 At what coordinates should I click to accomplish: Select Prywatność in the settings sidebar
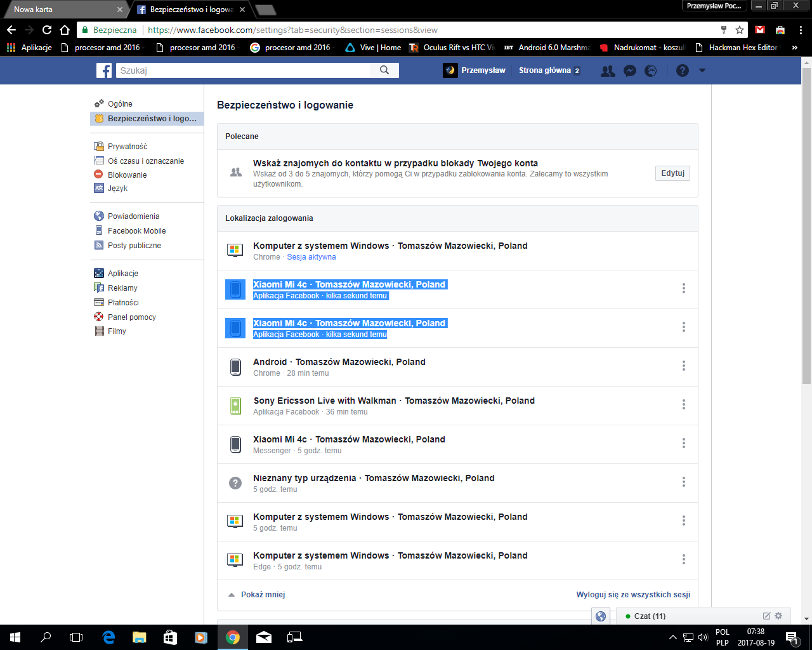[x=127, y=147]
